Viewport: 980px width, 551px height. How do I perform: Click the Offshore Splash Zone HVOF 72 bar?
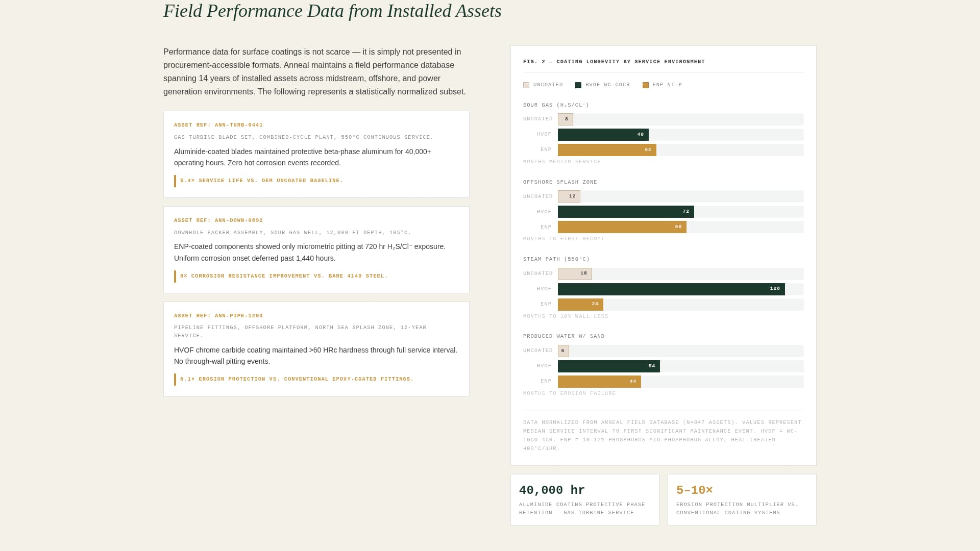pyautogui.click(x=626, y=212)
